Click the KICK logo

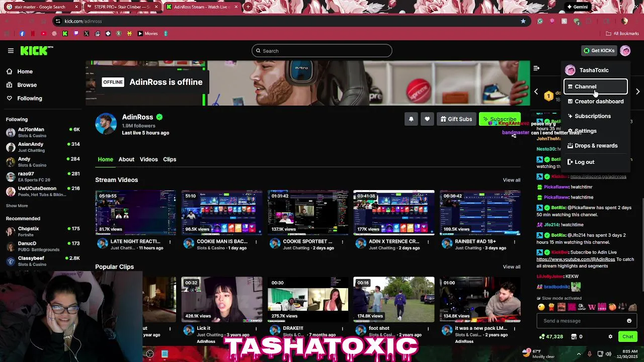37,50
